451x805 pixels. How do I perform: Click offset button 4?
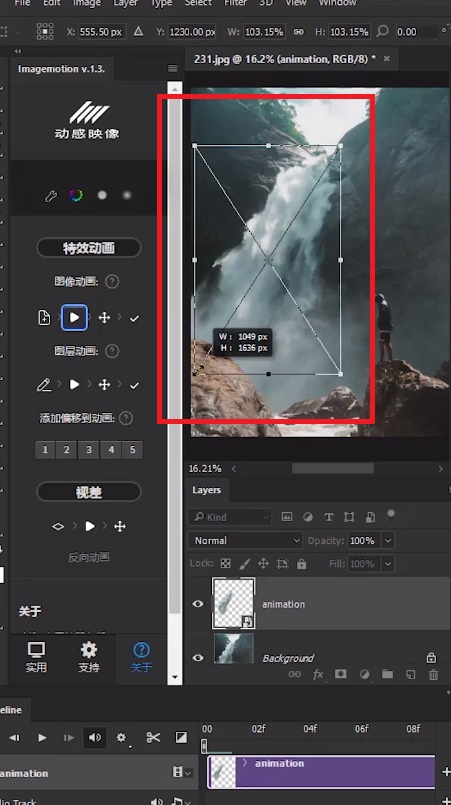(x=111, y=450)
